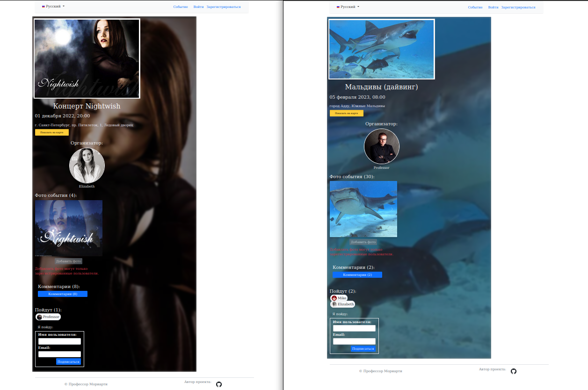Click the date 01 декабря 2022, 20:00

63,116
